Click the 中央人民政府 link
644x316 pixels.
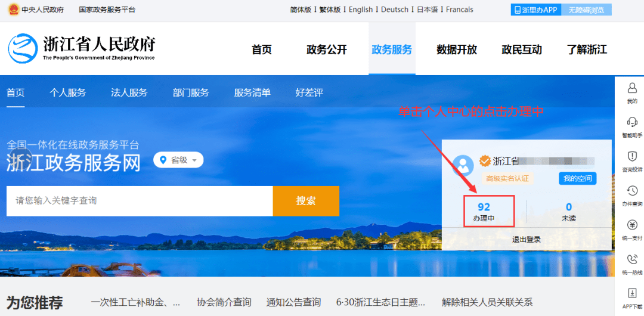pyautogui.click(x=42, y=10)
